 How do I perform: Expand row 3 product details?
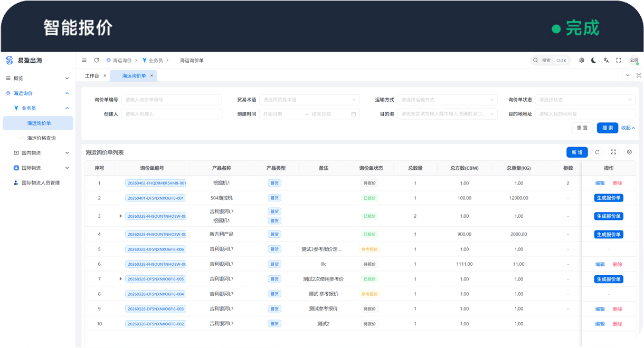121,216
